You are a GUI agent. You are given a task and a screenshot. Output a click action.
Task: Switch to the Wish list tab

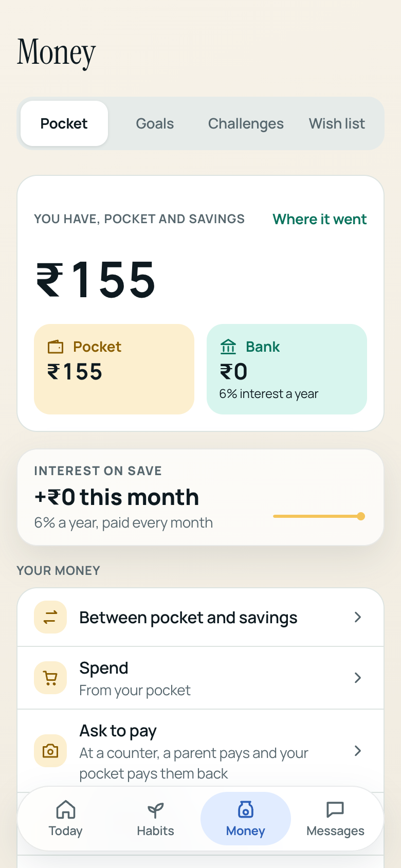[337, 123]
